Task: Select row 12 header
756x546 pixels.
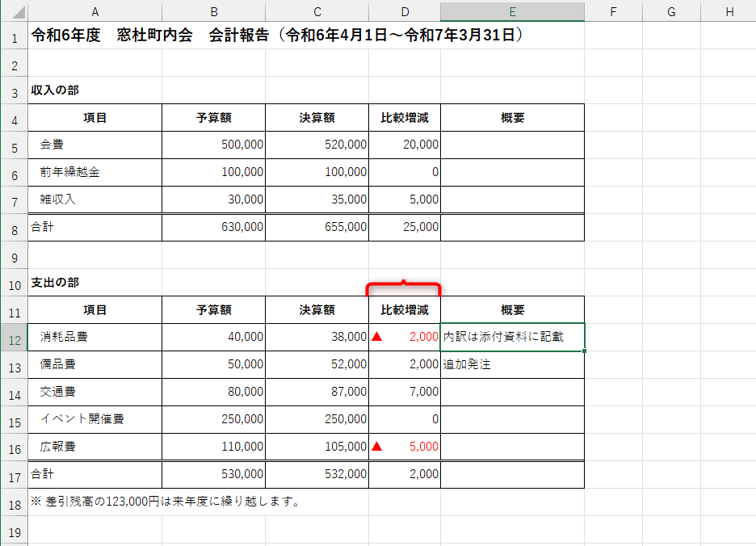Action: pos(14,338)
